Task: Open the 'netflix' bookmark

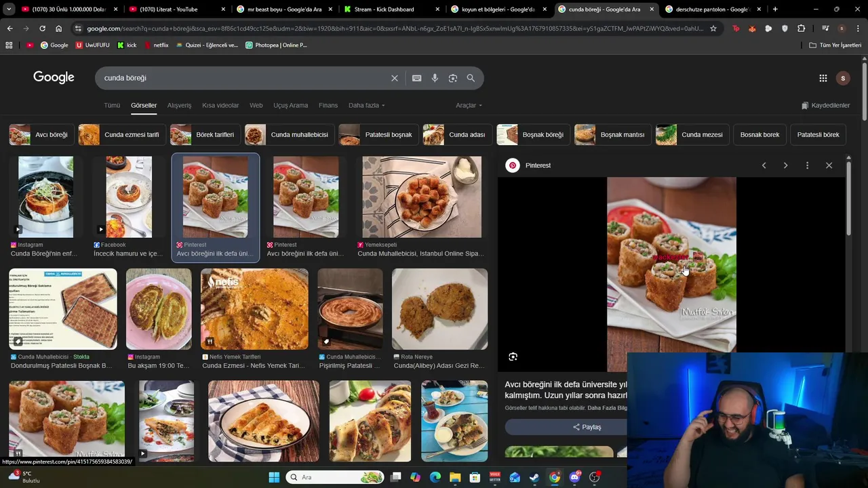Action: [155, 45]
